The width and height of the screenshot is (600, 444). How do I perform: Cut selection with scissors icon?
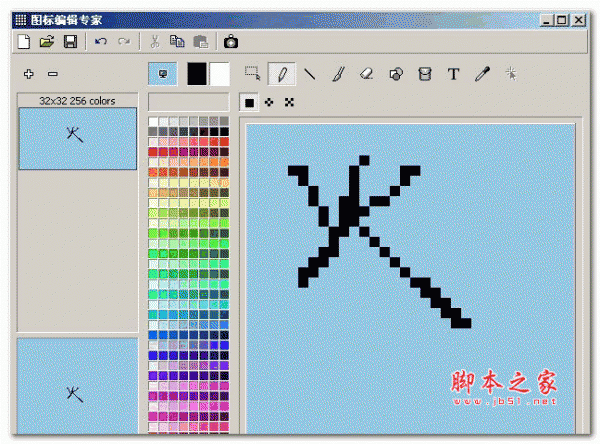155,41
